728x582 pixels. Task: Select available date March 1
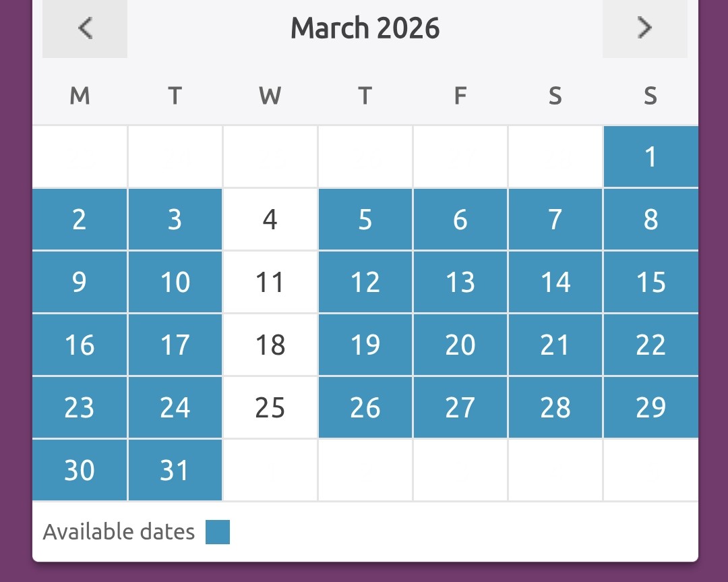[650, 156]
